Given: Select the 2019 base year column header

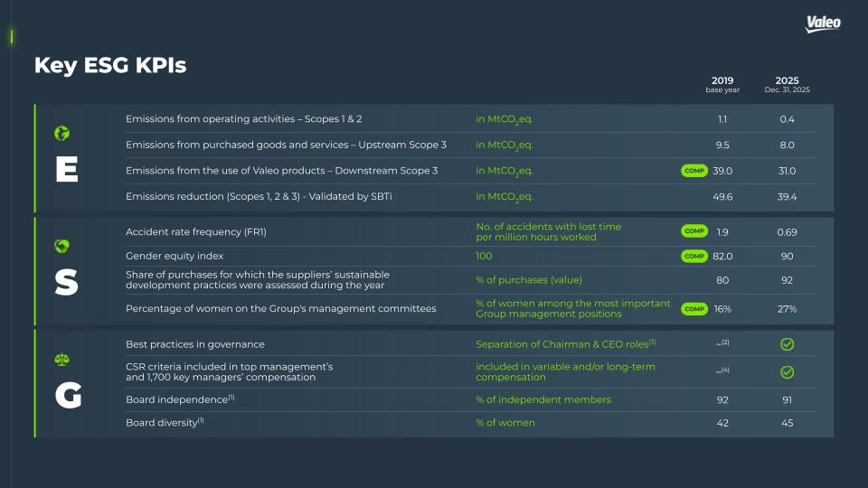Looking at the screenshot, I should [722, 85].
